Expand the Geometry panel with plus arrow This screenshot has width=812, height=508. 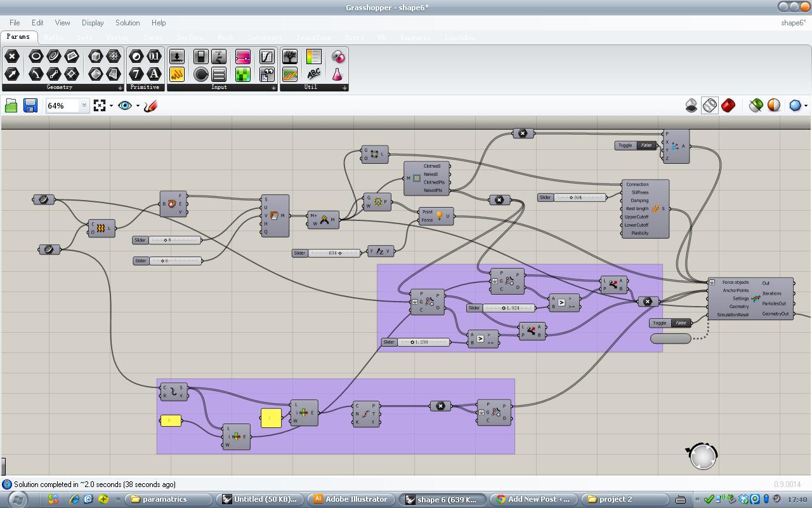pyautogui.click(x=120, y=88)
